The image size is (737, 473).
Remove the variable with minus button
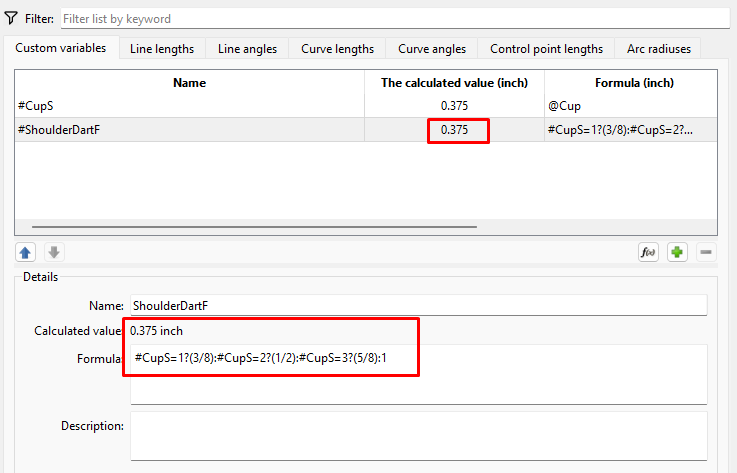[705, 253]
